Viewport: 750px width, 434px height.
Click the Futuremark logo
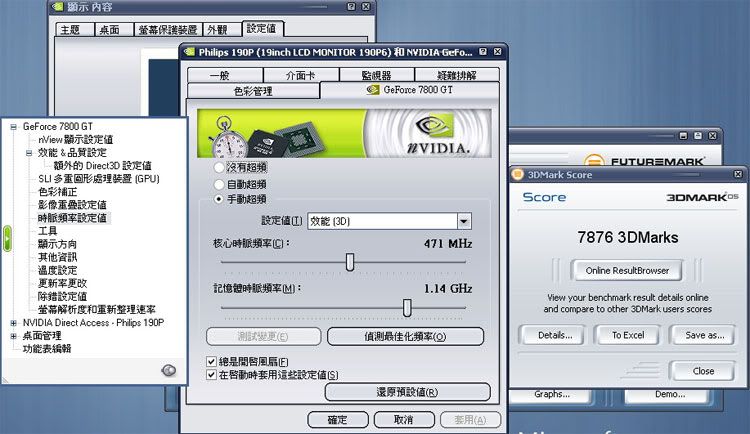pos(649,160)
